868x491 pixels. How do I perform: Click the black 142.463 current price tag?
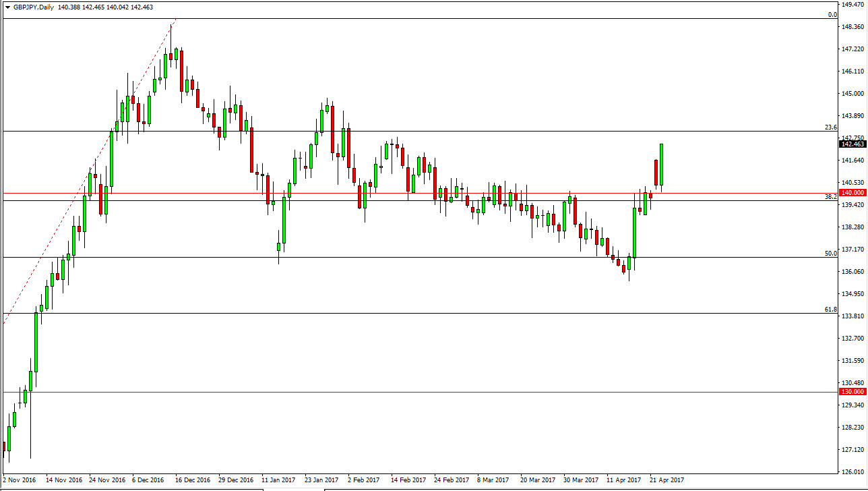(852, 144)
